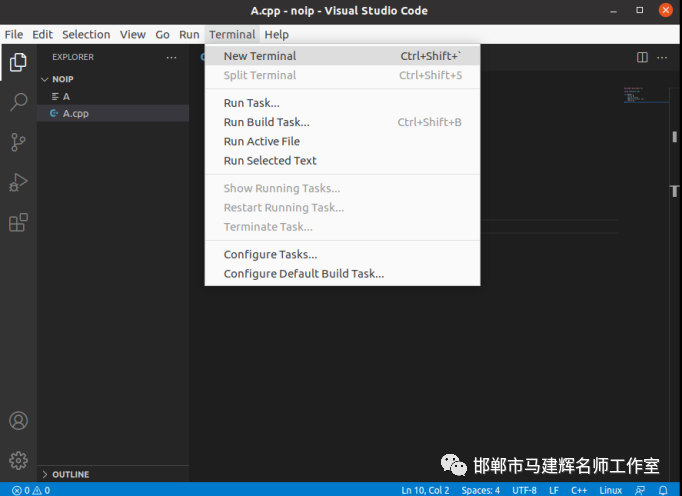Choose Run Build Task... entry
This screenshot has width=682, height=496.
click(342, 122)
